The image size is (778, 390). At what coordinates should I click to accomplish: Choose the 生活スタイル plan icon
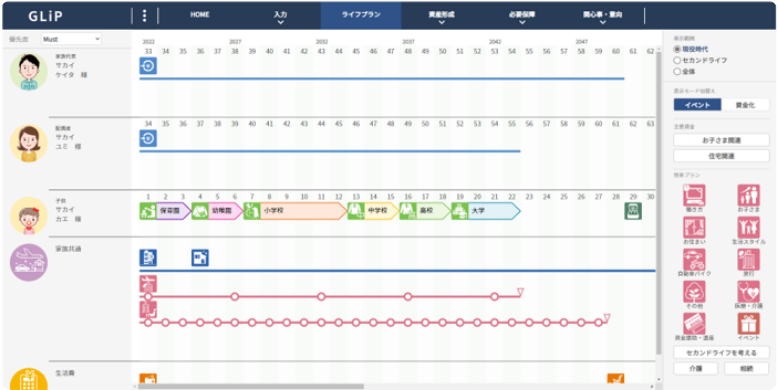[748, 227]
